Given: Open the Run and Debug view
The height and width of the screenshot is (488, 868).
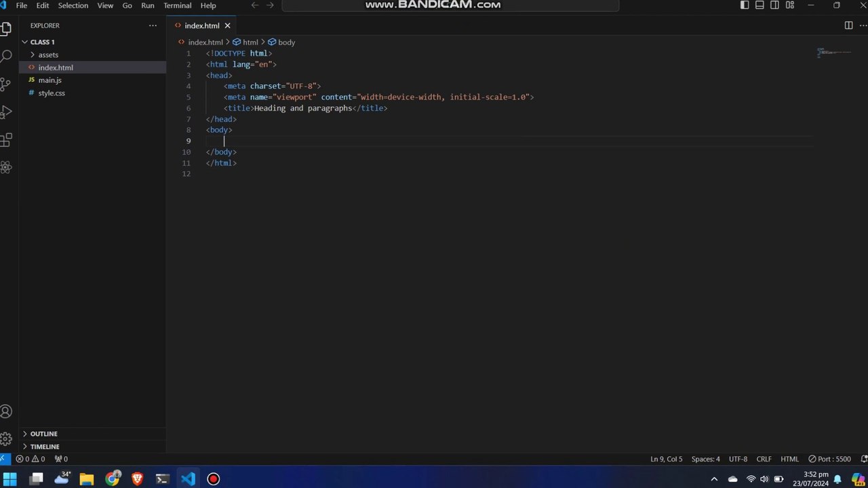Looking at the screenshot, I should point(6,112).
